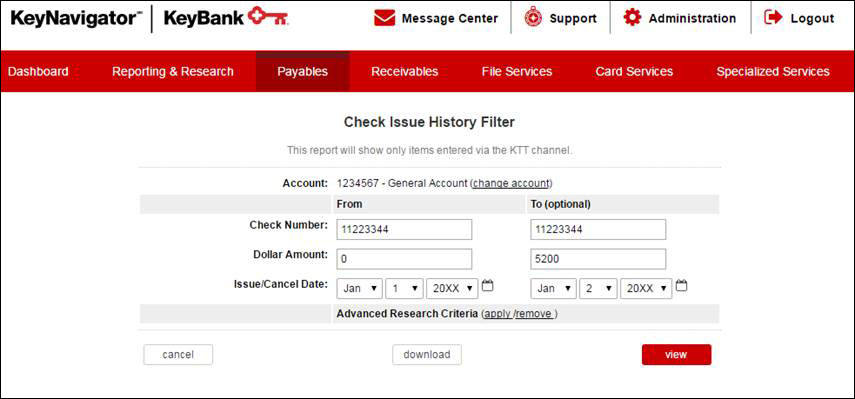
Task: Apply Advanced Research Criteria
Action: [498, 314]
